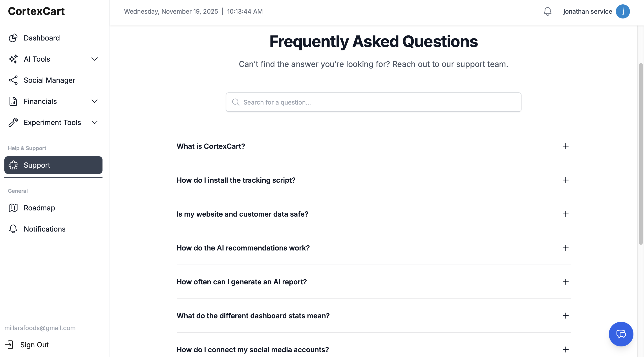
Task: Click the Support puzzle-piece icon
Action: 13,165
